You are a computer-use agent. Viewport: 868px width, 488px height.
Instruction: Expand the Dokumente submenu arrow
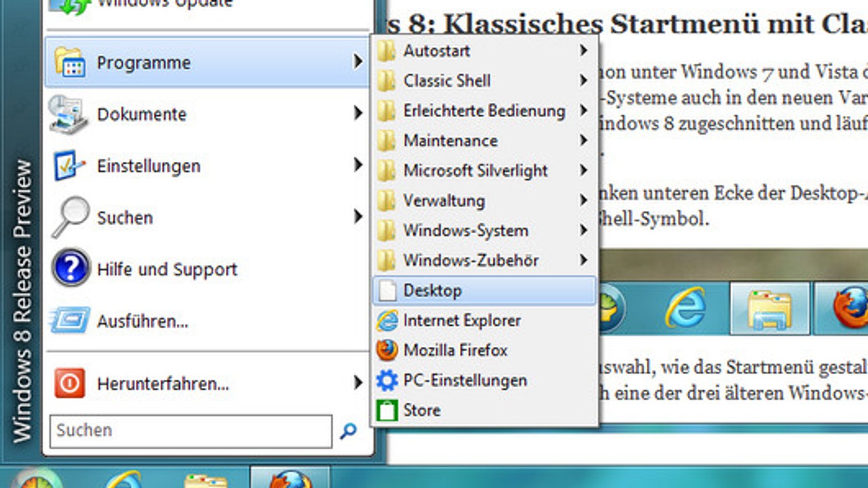pos(358,113)
